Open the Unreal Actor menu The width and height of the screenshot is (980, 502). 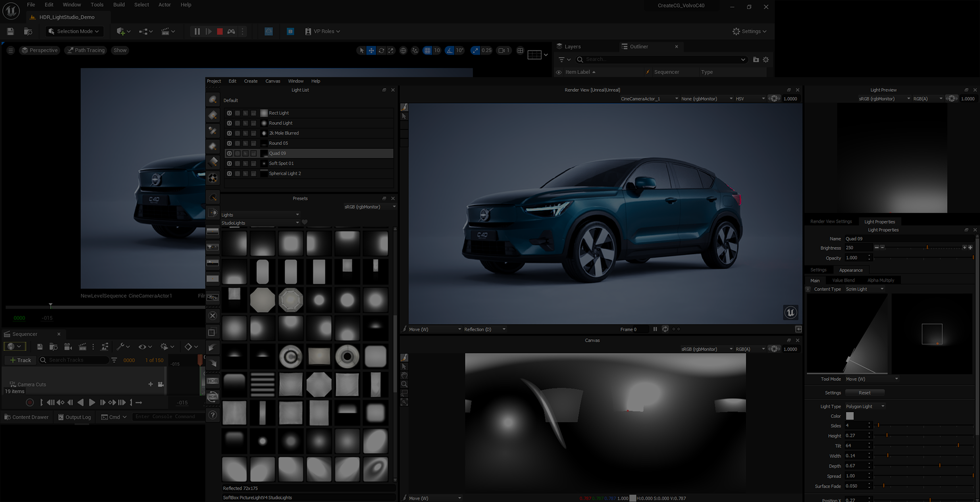tap(164, 5)
